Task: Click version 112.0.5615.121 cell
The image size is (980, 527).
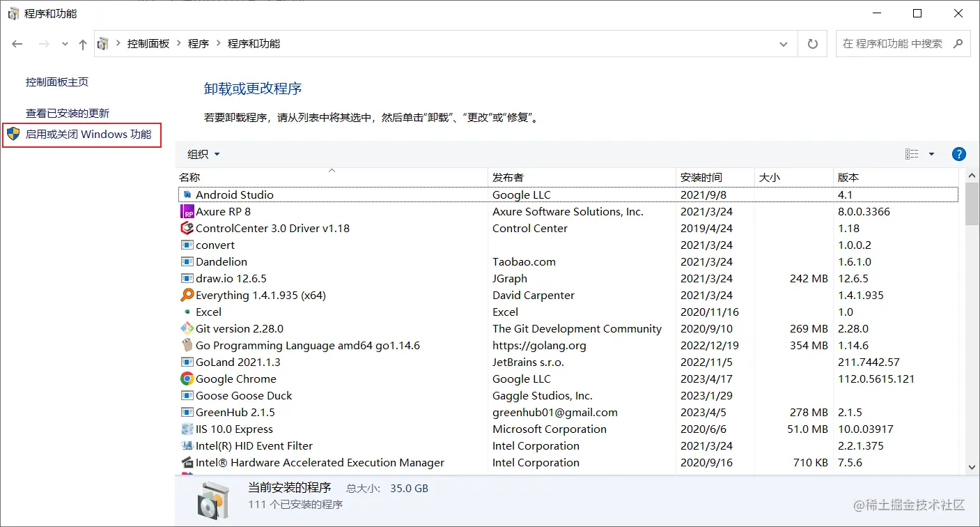Action: (876, 379)
